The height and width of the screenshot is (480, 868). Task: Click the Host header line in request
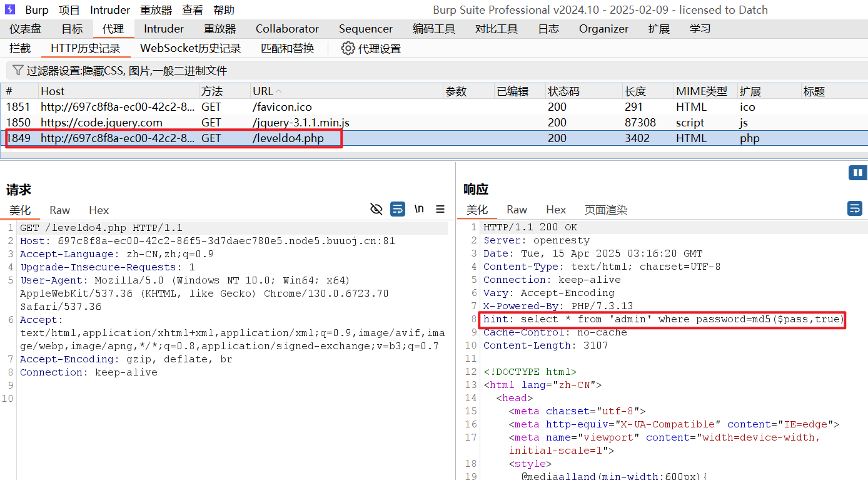click(207, 241)
